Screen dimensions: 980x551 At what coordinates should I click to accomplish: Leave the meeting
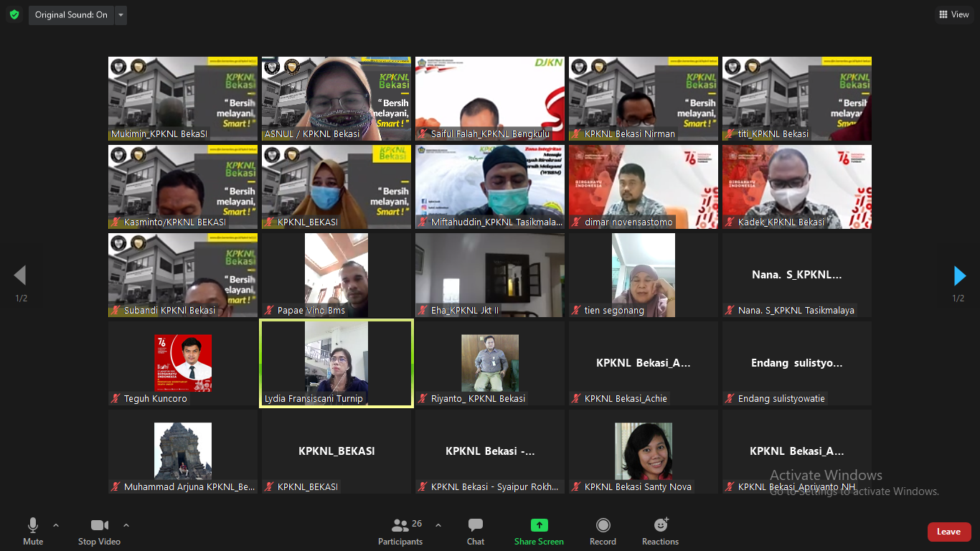[948, 532]
